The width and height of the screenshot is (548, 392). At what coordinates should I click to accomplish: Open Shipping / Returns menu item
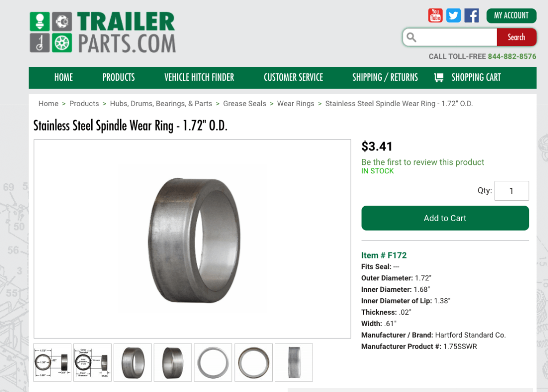[x=385, y=78]
